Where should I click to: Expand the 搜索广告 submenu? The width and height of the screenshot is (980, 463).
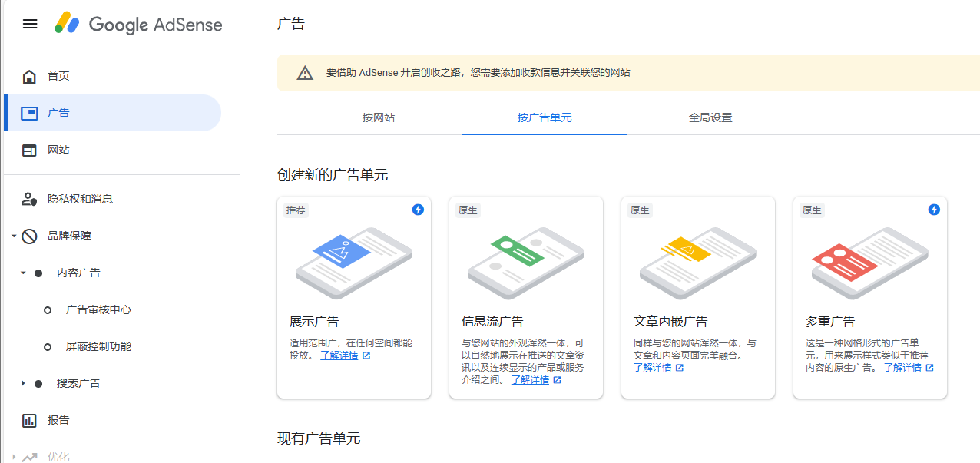pyautogui.click(x=23, y=383)
